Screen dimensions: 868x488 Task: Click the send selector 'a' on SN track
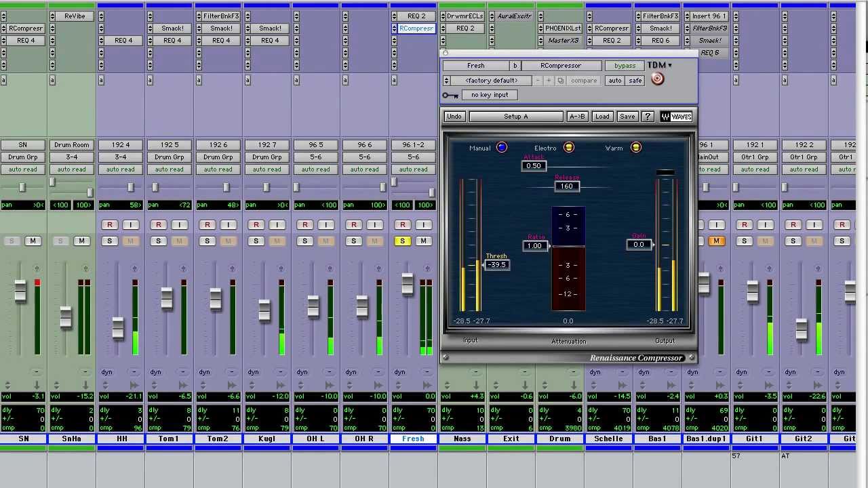(3, 80)
